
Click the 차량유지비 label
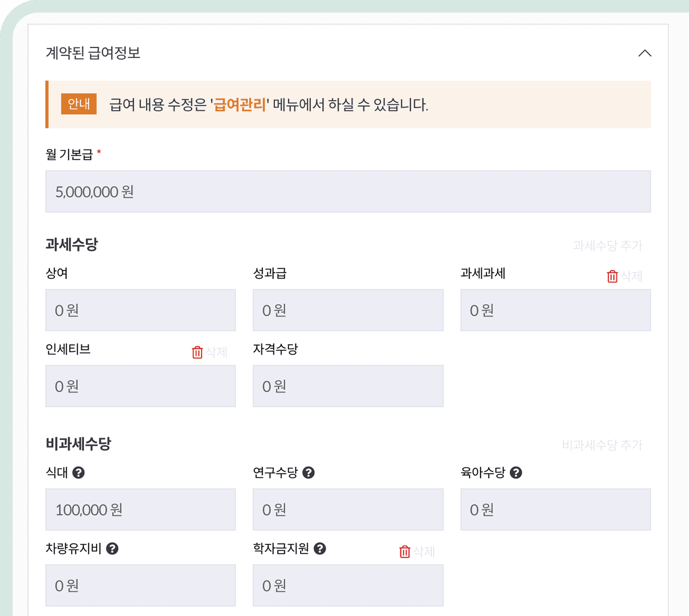point(74,548)
